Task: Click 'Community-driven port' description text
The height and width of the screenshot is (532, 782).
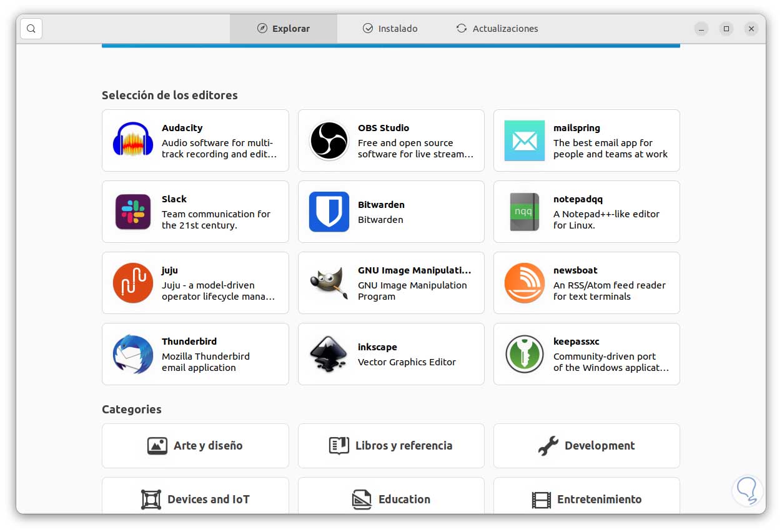Action: tap(611, 362)
